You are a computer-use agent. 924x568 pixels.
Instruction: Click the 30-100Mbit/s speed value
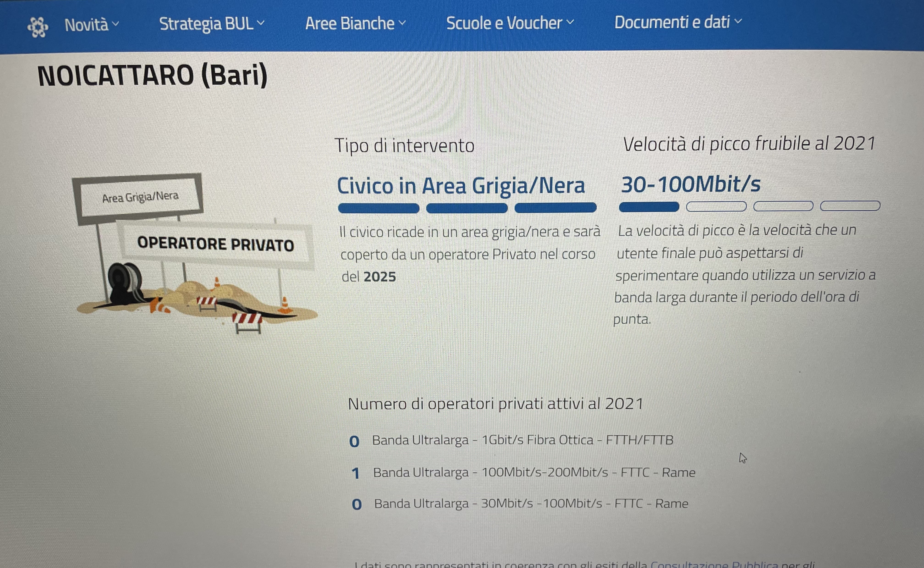coord(691,185)
